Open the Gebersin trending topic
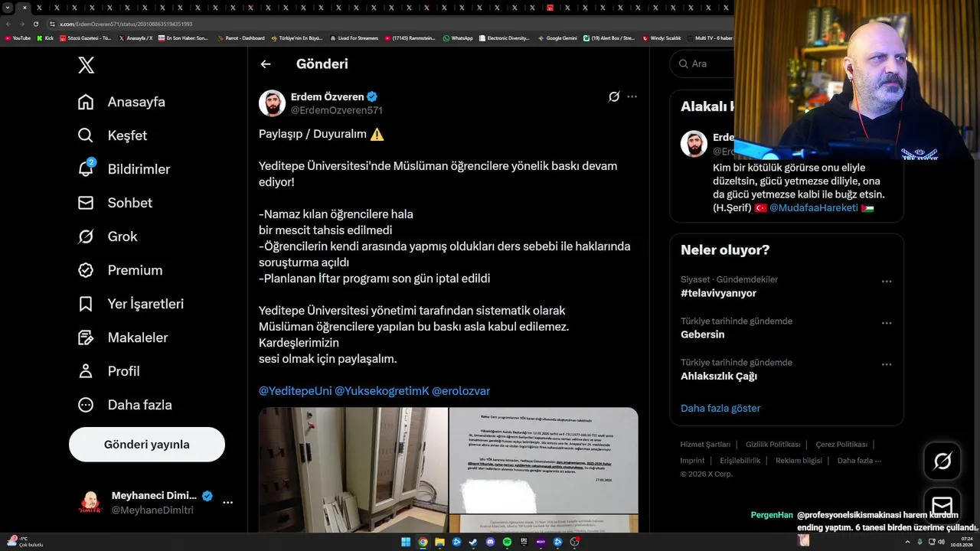Image resolution: width=980 pixels, height=551 pixels. (x=702, y=335)
